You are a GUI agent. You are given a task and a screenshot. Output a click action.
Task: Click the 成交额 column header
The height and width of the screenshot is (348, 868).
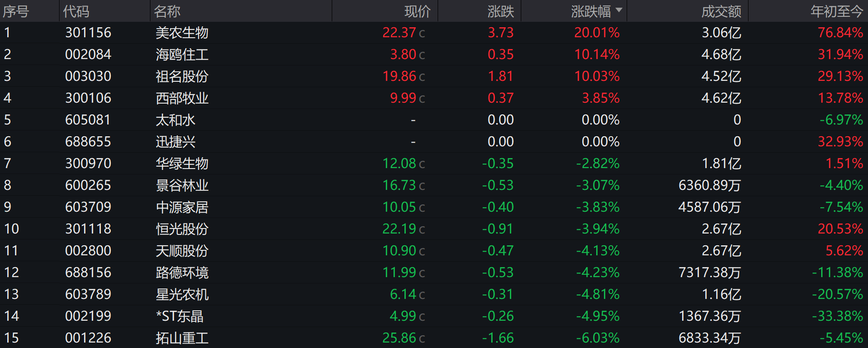click(721, 11)
